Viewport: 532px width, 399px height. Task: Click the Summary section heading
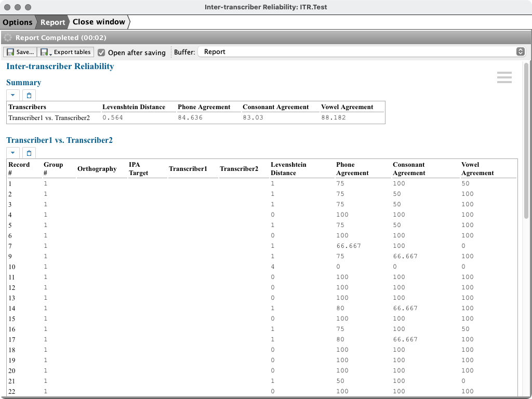pyautogui.click(x=23, y=83)
